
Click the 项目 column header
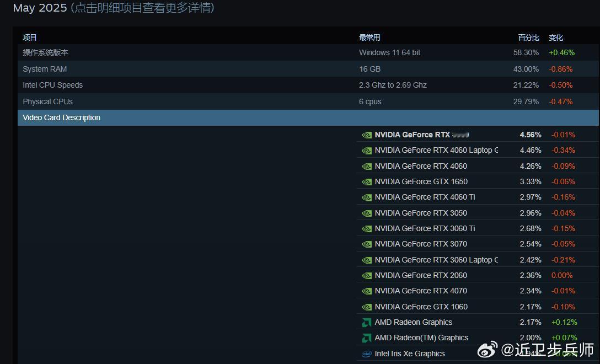click(29, 38)
